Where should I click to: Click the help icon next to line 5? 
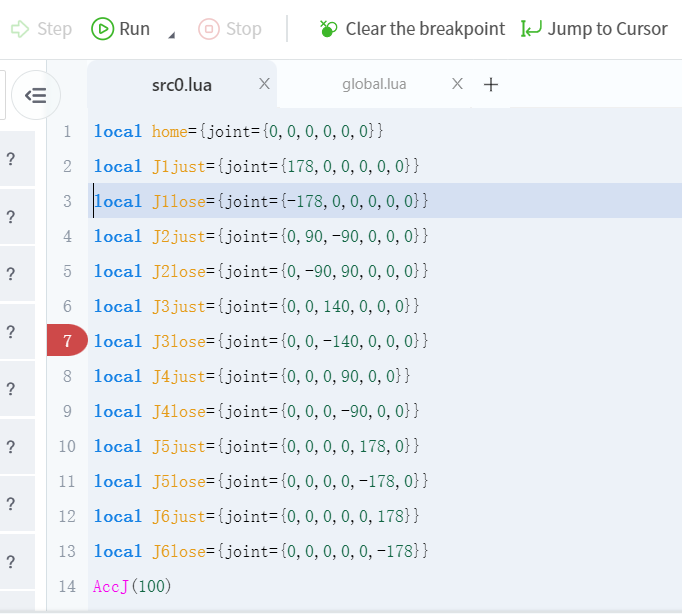click(10, 273)
